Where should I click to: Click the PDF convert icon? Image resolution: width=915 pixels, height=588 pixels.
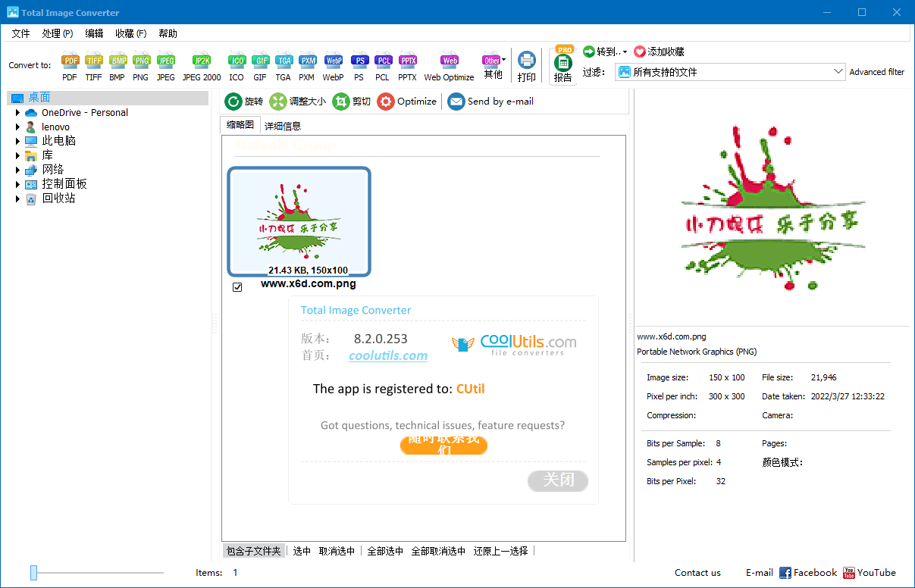(70, 61)
